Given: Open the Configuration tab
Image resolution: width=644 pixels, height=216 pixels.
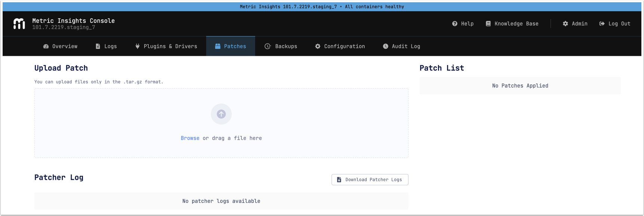Looking at the screenshot, I should coord(340,46).
